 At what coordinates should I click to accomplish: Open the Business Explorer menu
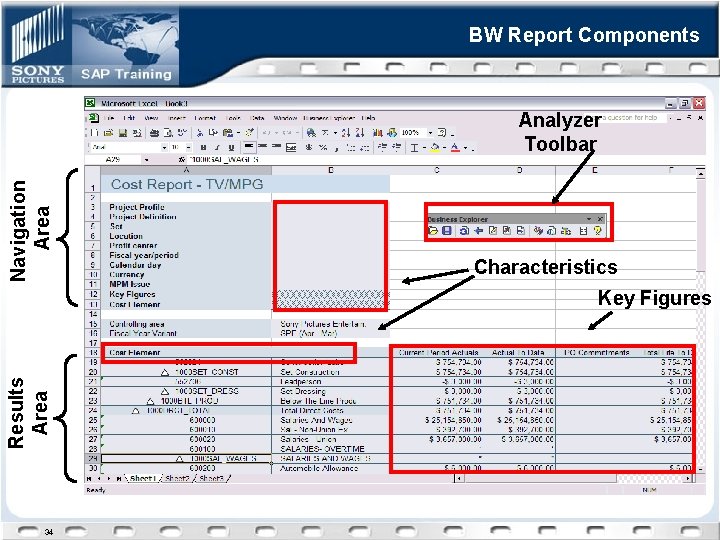click(329, 118)
